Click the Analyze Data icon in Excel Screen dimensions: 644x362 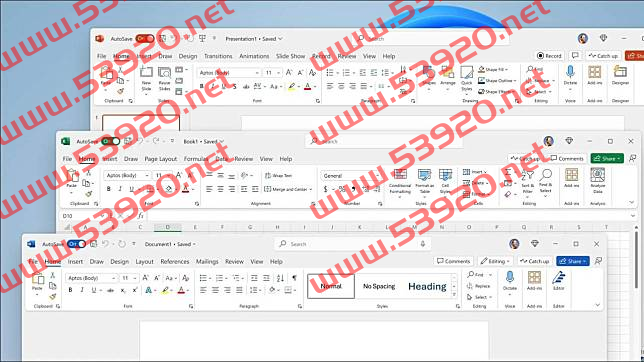point(598,175)
